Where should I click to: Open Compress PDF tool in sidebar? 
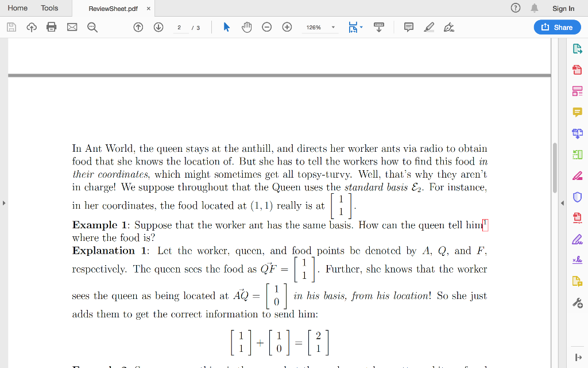[578, 218]
